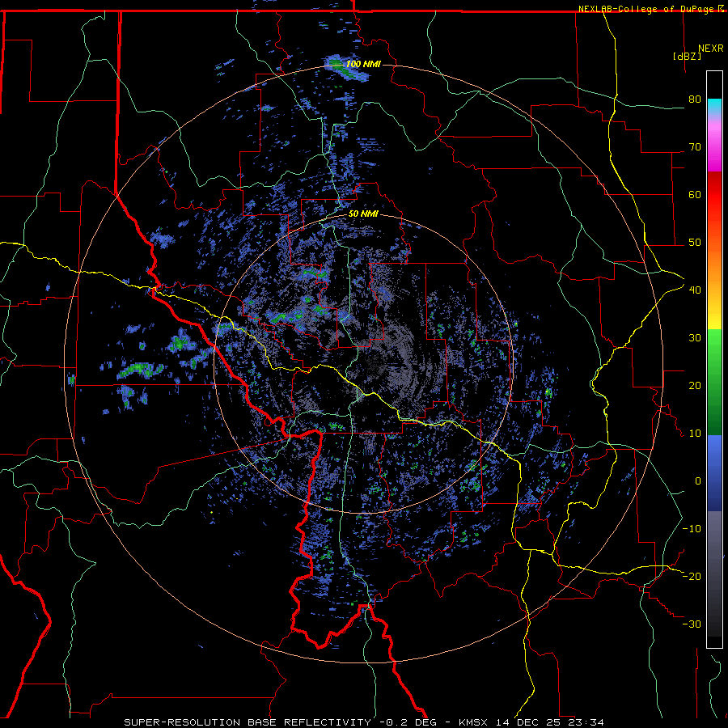Image resolution: width=728 pixels, height=728 pixels.
Task: Click the 100 NMI range ring label
Action: pos(363,64)
